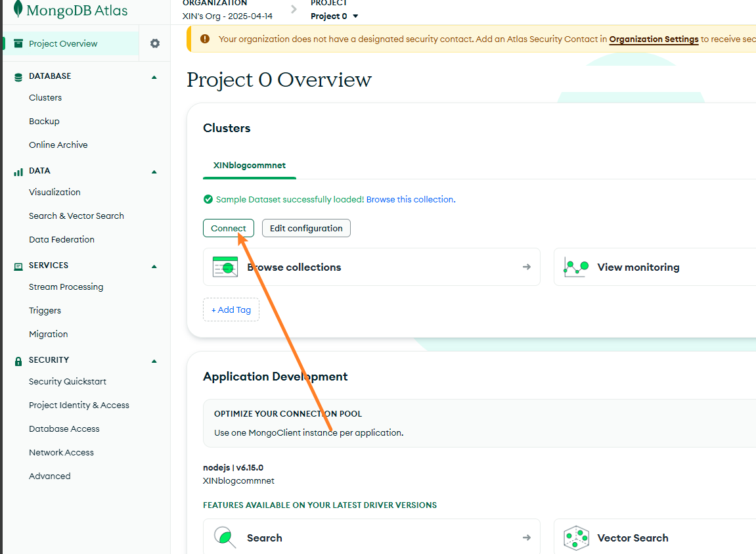This screenshot has height=554, width=756.
Task: Click the MongoDB Atlas leaf logo
Action: [x=18, y=9]
